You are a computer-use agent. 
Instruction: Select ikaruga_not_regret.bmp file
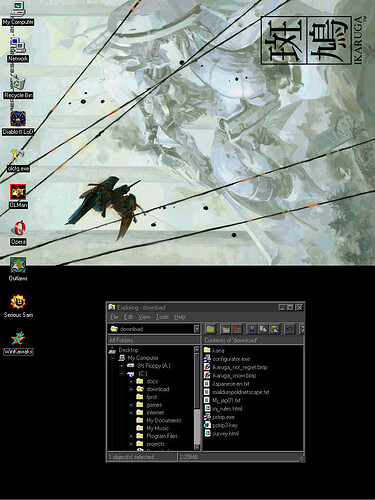[236, 367]
